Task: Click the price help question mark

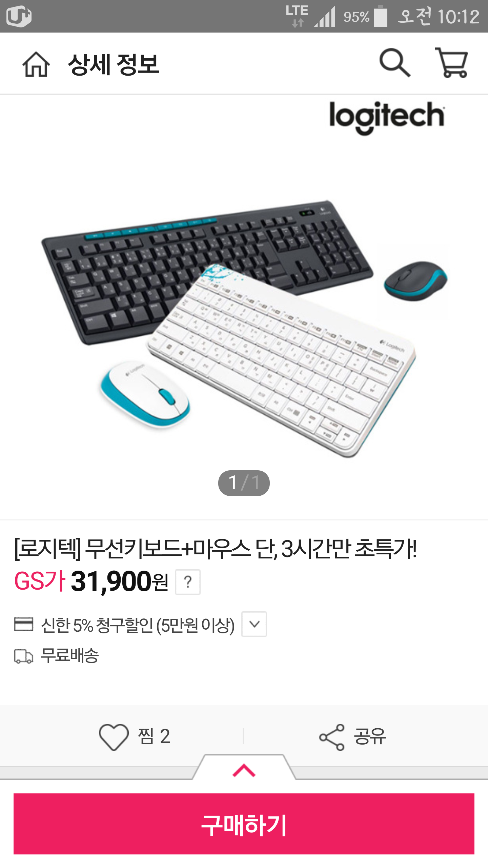Action: (187, 582)
